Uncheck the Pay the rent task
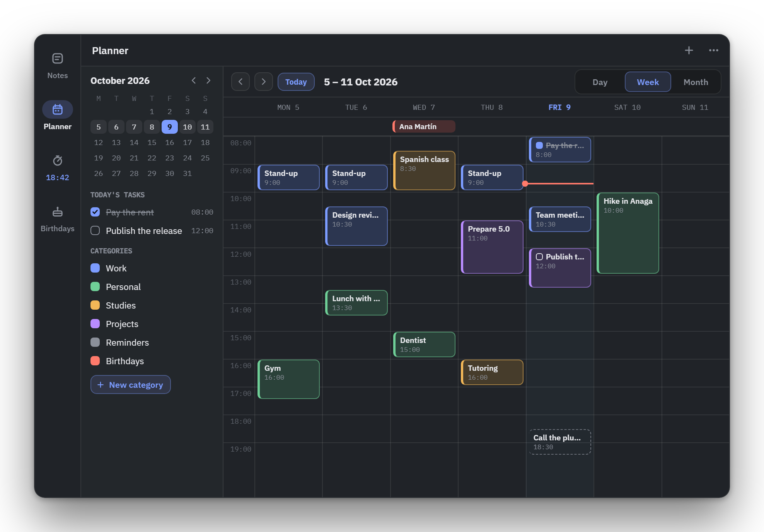764x532 pixels. pyautogui.click(x=95, y=212)
